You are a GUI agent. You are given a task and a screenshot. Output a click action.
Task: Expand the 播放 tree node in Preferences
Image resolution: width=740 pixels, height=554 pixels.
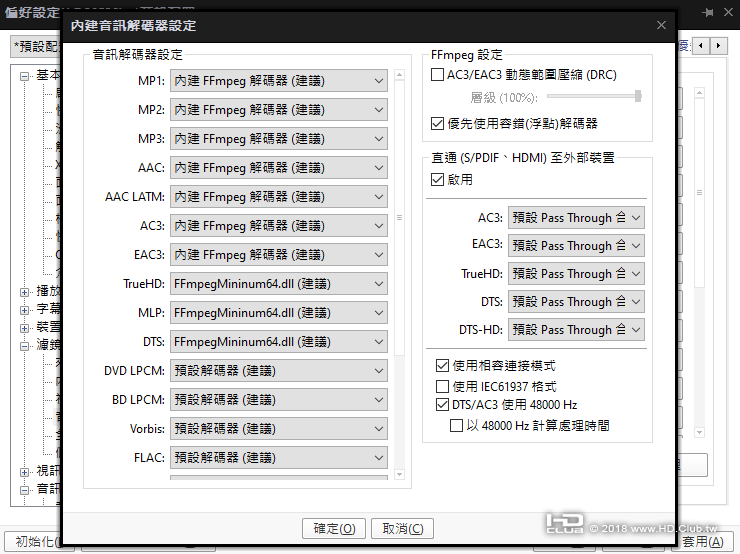tap(24, 292)
